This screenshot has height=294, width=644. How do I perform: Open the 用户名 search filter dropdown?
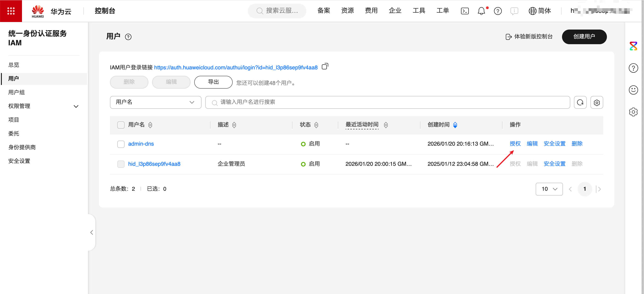click(x=155, y=102)
